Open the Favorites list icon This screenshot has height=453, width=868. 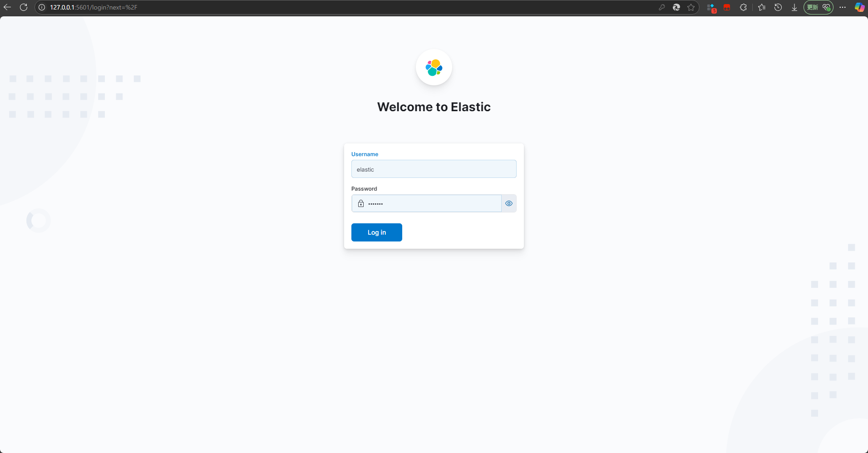[762, 7]
